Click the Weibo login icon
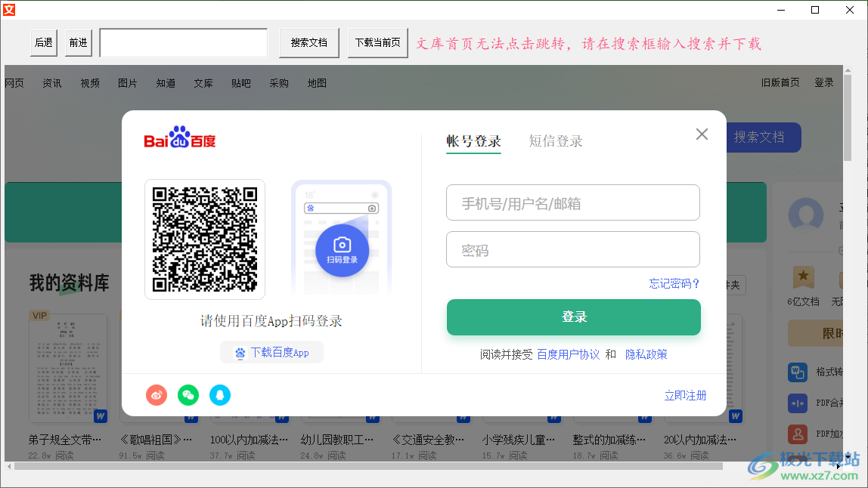868x488 pixels. (157, 395)
